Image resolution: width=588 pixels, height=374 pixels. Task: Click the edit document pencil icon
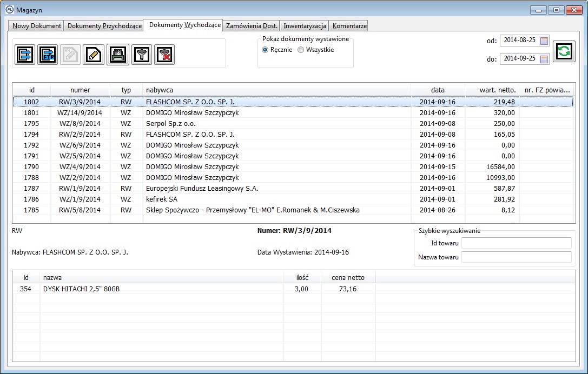click(x=94, y=55)
